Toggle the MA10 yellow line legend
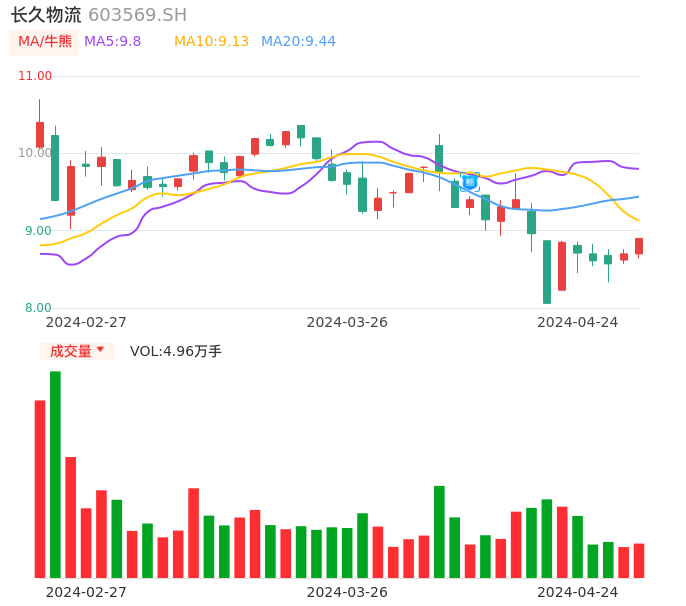Image resolution: width=686 pixels, height=606 pixels. (x=211, y=41)
